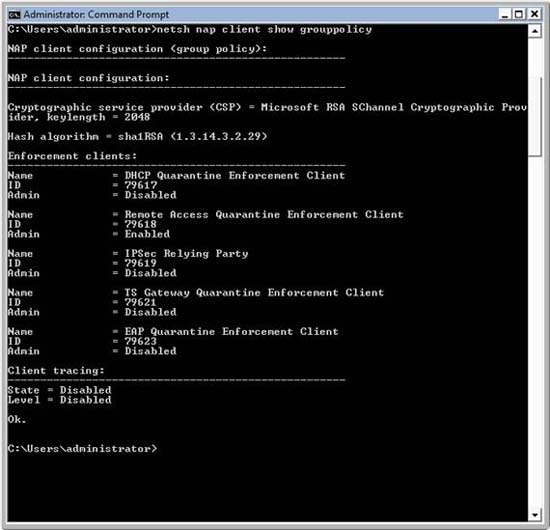Click the DHCP Quarantine Enforcement Client name
This screenshot has width=550, height=530.
(235, 175)
